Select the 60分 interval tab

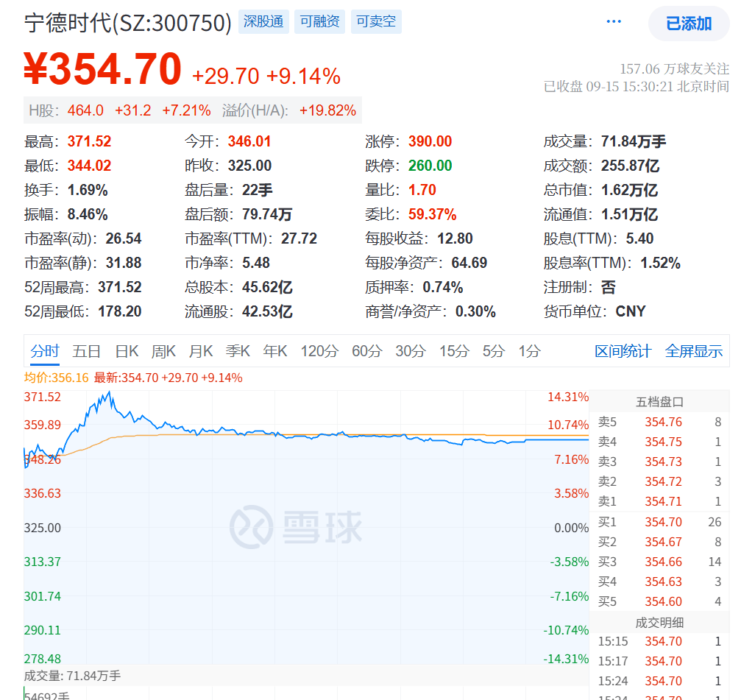pos(367,351)
